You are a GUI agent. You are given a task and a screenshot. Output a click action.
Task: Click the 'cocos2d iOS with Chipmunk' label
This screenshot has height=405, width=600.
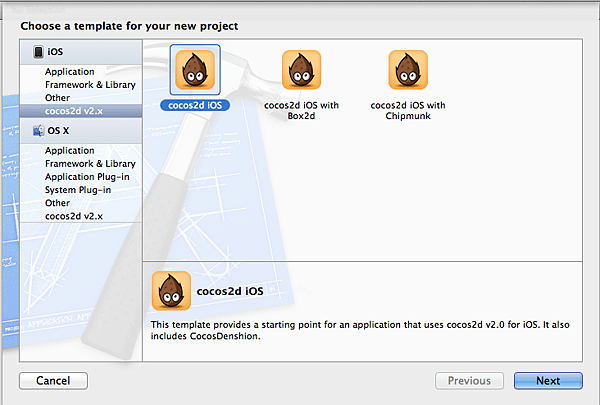tap(408, 110)
